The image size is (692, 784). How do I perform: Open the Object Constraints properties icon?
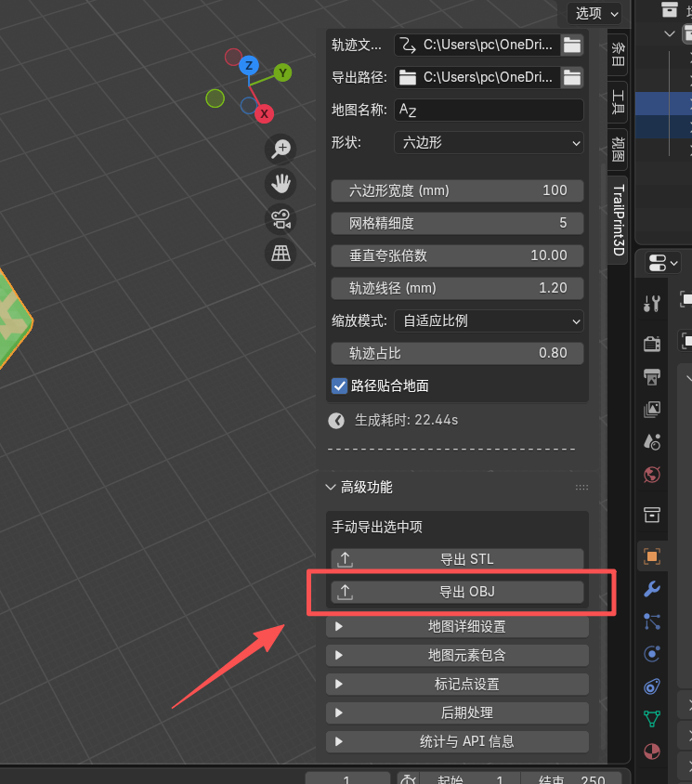tap(652, 686)
